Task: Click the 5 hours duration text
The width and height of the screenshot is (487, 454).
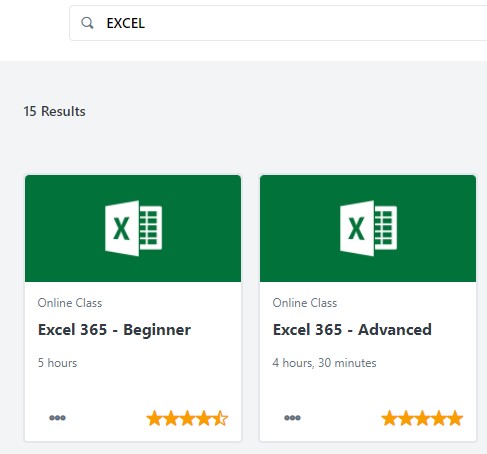Action: pos(57,363)
